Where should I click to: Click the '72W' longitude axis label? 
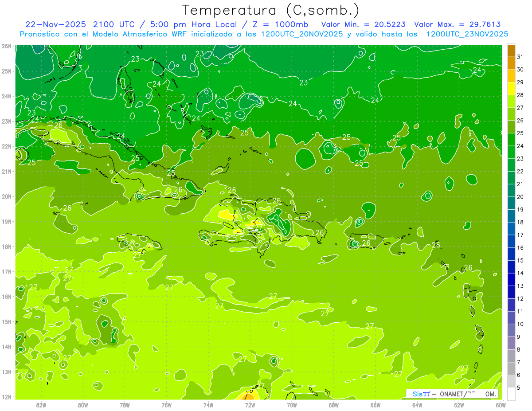tap(250, 405)
